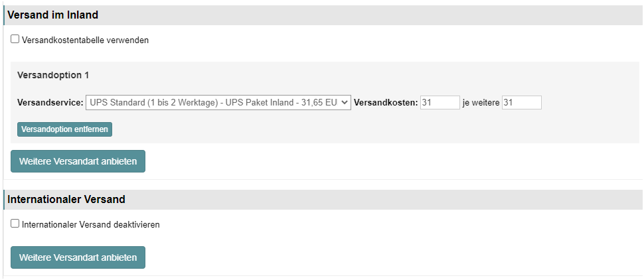Click the value 31 in the Versandkosten box
This screenshot has width=644, height=280.
pyautogui.click(x=426, y=103)
